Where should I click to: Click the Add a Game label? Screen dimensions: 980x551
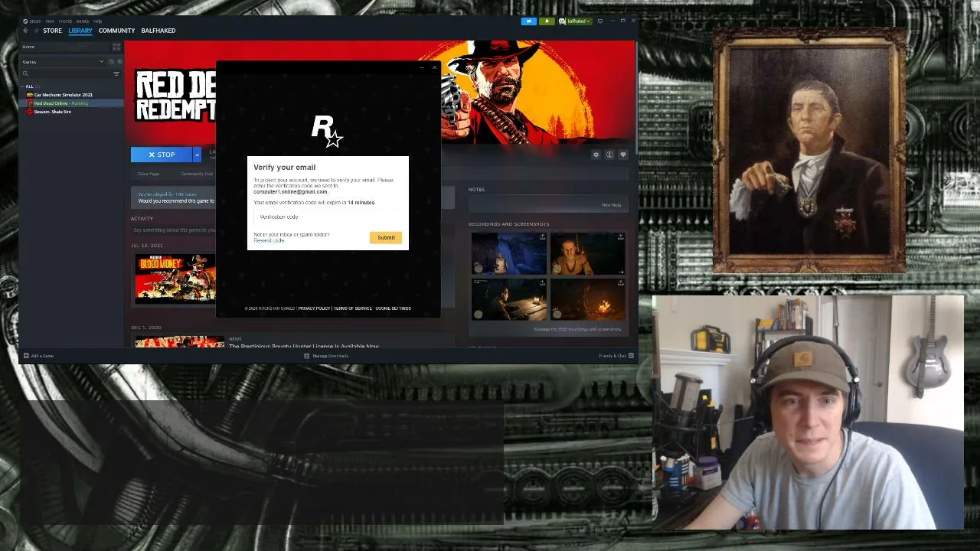click(42, 356)
